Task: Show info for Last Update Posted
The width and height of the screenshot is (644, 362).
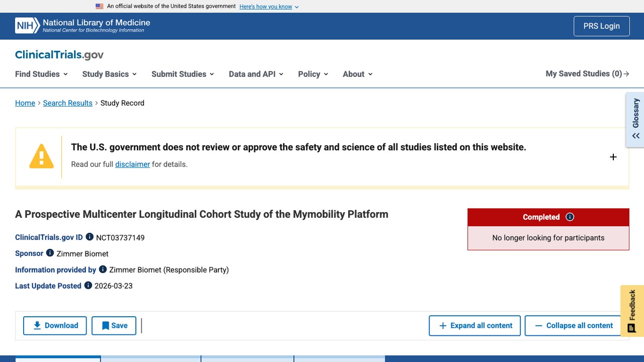Action: tap(88, 285)
